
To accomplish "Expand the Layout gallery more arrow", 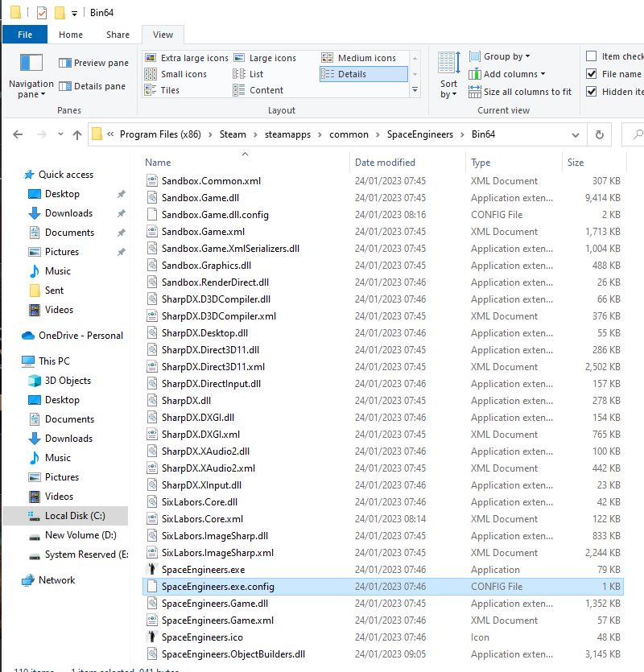I will [x=415, y=90].
